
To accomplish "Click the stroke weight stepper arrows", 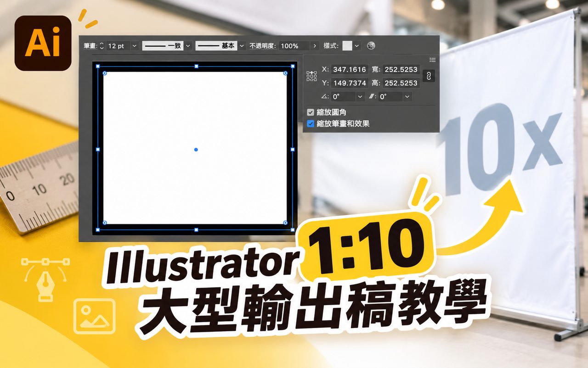I will [x=102, y=46].
